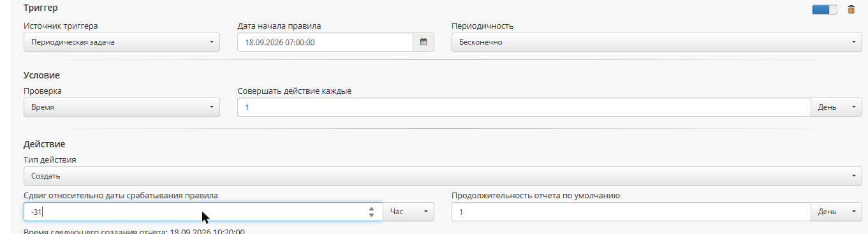Open the Проверка dropdown showing Время
Screen dimensions: 868x234
tap(122, 107)
